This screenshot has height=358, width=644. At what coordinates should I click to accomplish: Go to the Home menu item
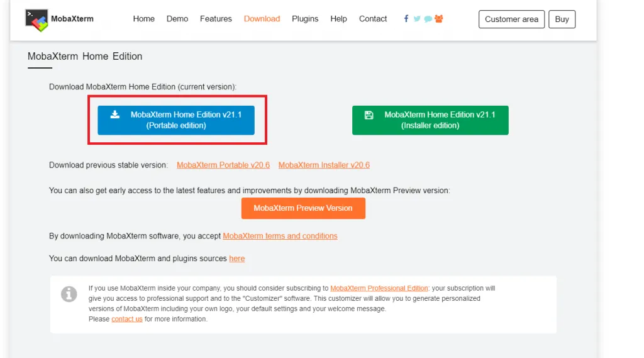144,19
